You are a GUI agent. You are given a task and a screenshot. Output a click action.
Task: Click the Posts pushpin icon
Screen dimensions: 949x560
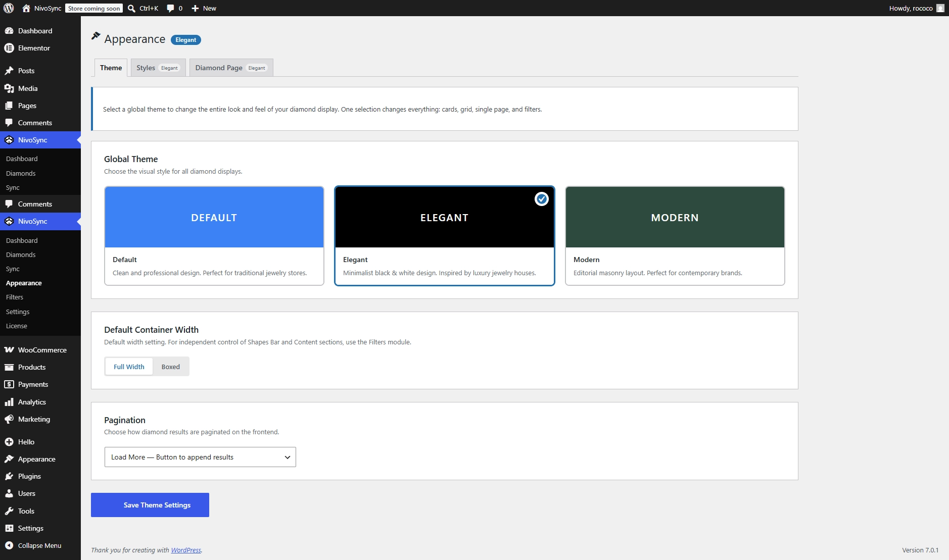click(9, 71)
